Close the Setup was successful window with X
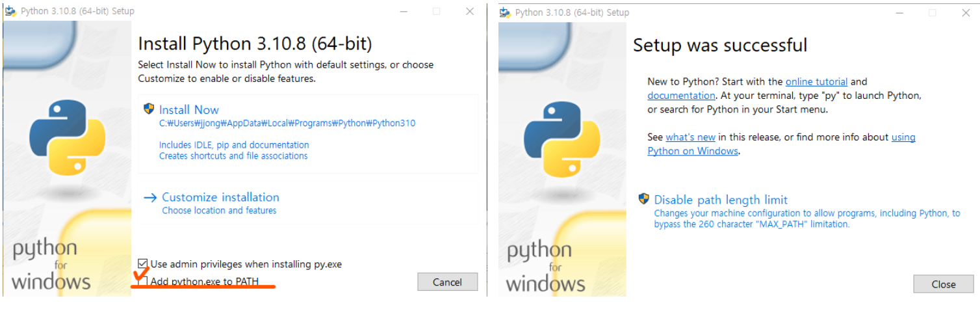The image size is (980, 322). (965, 12)
